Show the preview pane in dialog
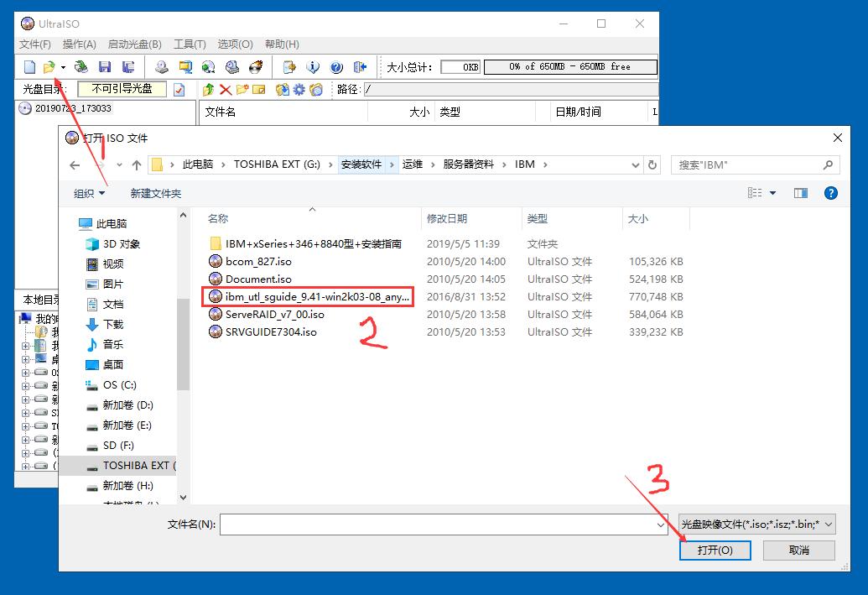The height and width of the screenshot is (595, 868). pyautogui.click(x=799, y=192)
